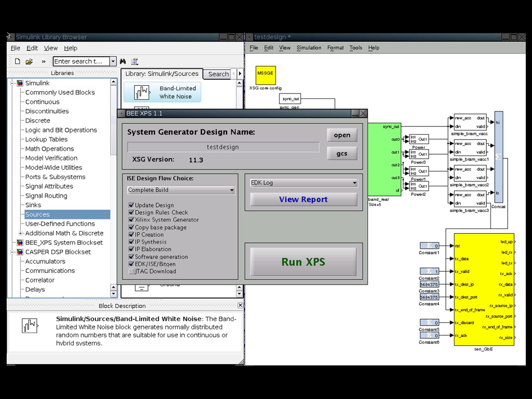Select the Concat block in testdesign
This screenshot has height=399, width=532.
(498, 157)
